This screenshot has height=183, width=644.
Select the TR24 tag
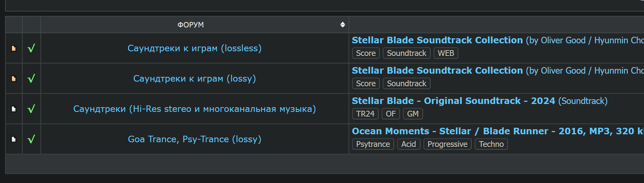(x=365, y=114)
